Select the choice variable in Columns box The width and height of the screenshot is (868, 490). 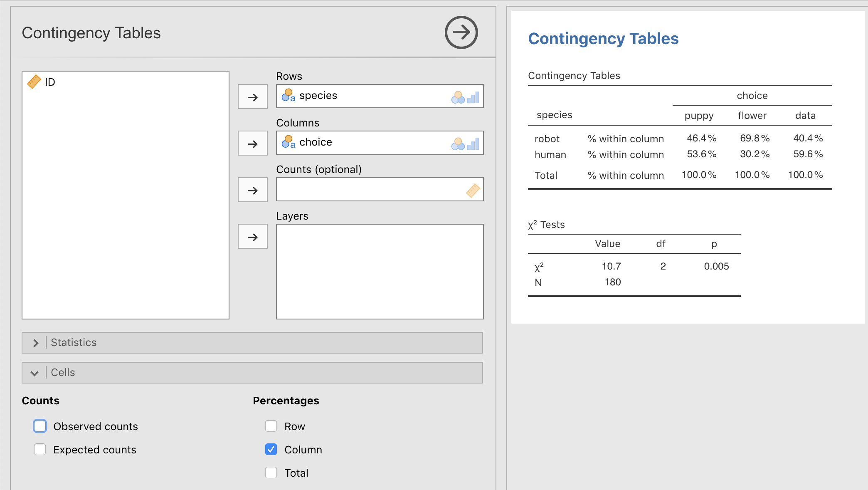tap(316, 142)
